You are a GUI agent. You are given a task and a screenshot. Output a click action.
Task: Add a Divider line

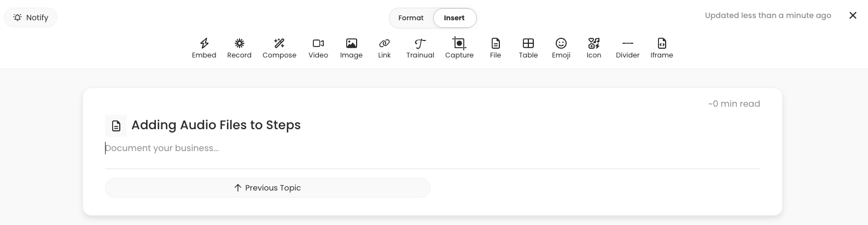(628, 48)
